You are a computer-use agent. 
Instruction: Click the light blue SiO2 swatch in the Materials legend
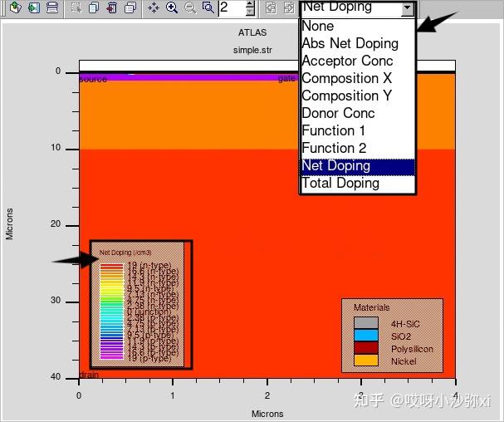tap(366, 335)
